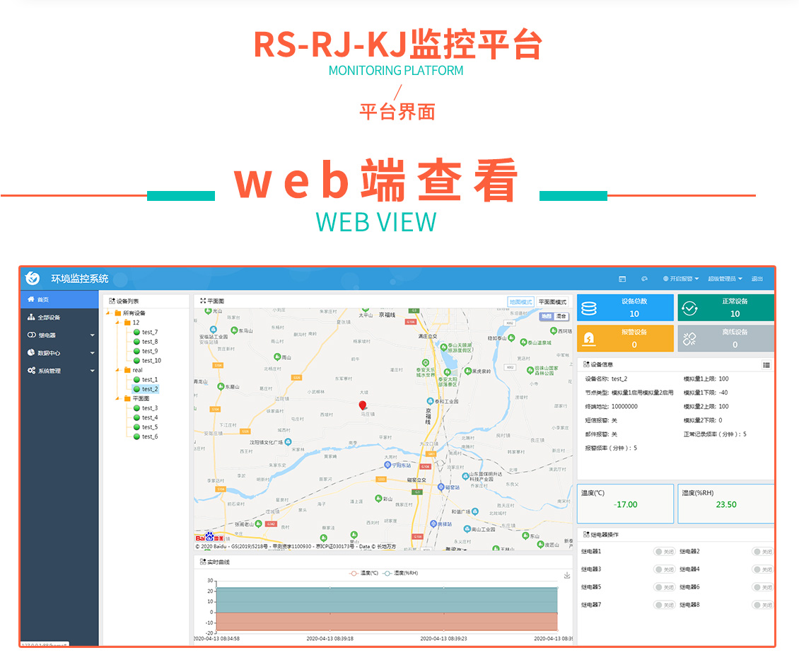This screenshot has height=672, width=799.
Task: Collapse the 'real' folder in device tree
Action: point(118,370)
